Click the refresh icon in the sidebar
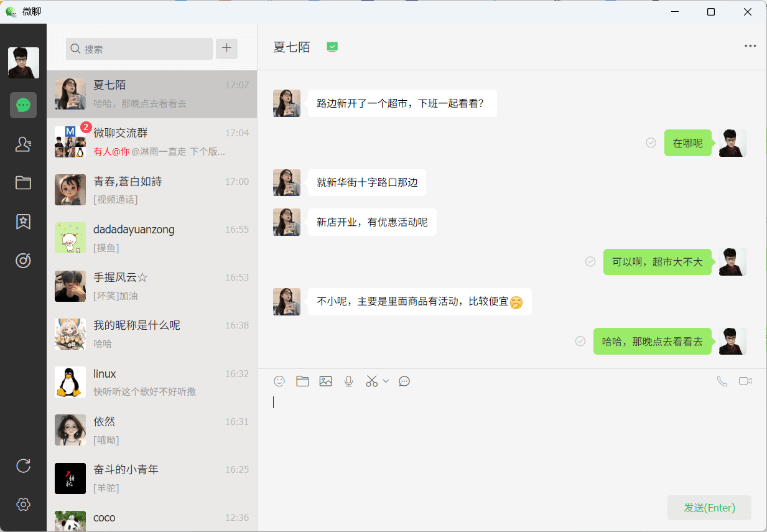The image size is (767, 532). coord(23,465)
